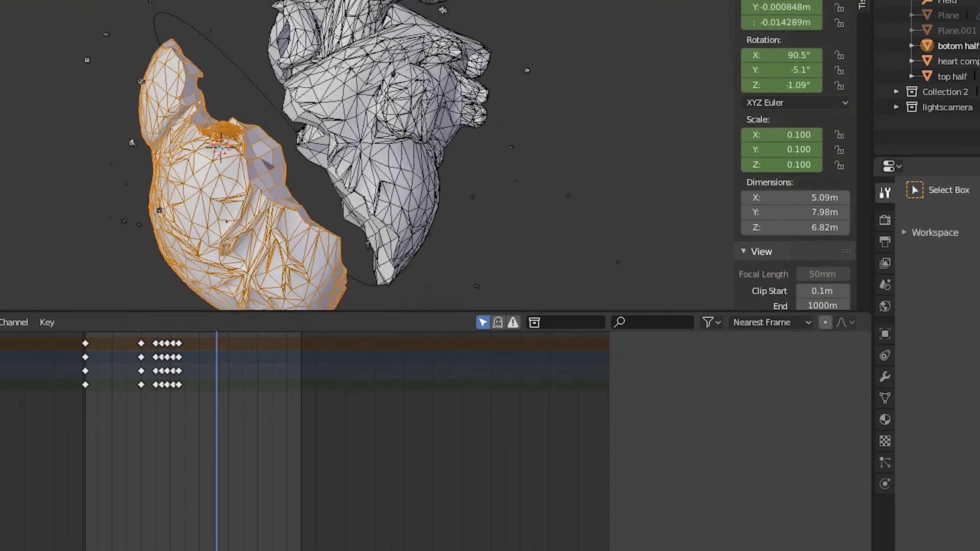Toggle Only Show Selected arrow button
The height and width of the screenshot is (551, 980).
(483, 322)
